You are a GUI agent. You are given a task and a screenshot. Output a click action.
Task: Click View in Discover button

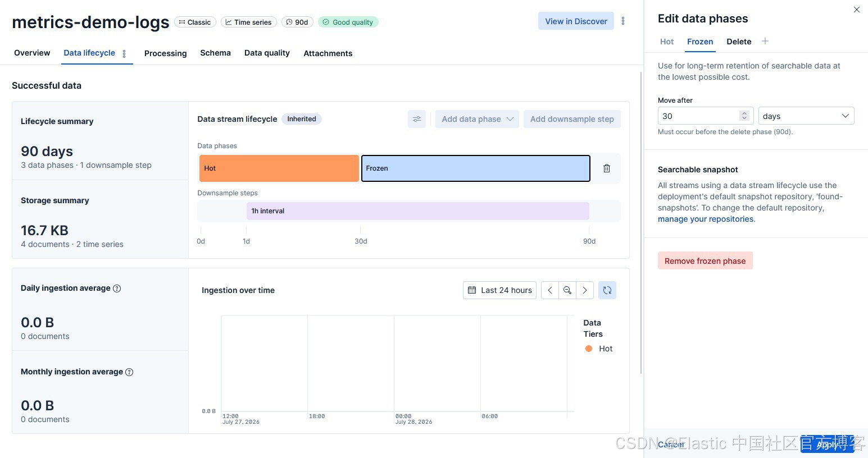click(x=576, y=21)
